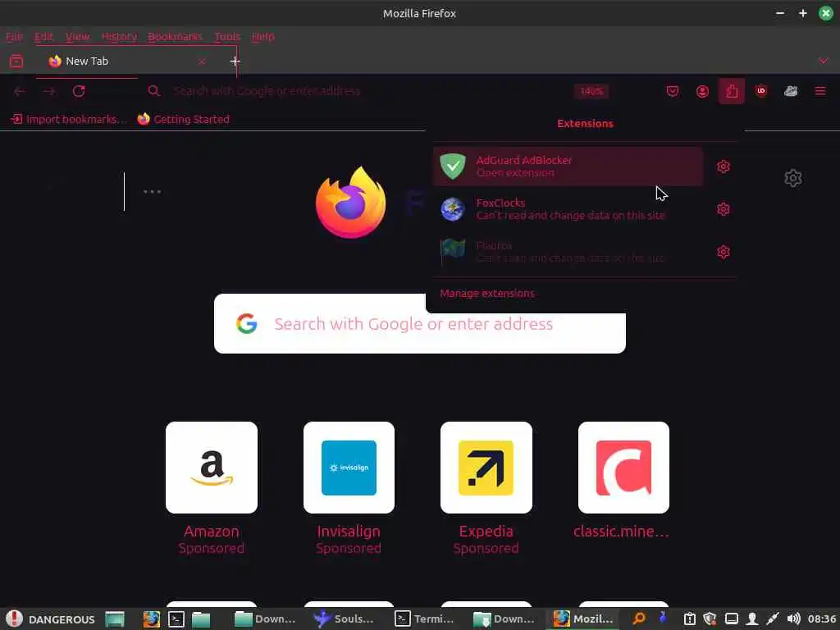Open the Firefox account icon

[702, 91]
